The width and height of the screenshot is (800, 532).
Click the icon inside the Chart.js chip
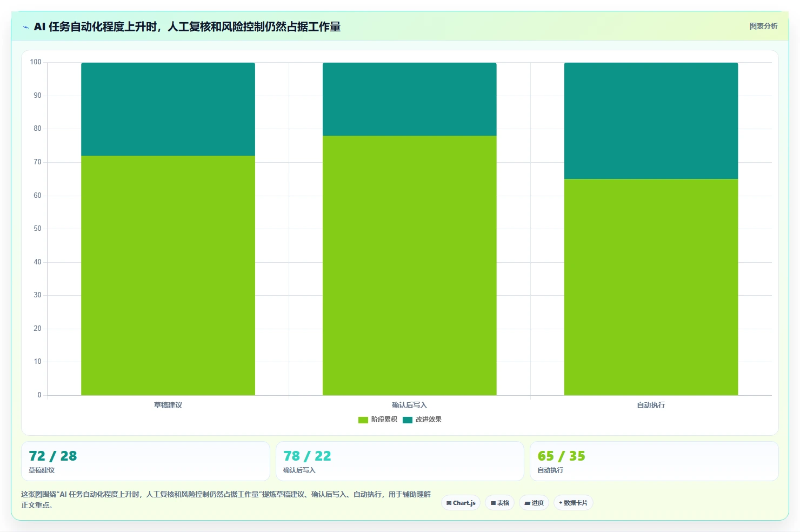tap(449, 503)
